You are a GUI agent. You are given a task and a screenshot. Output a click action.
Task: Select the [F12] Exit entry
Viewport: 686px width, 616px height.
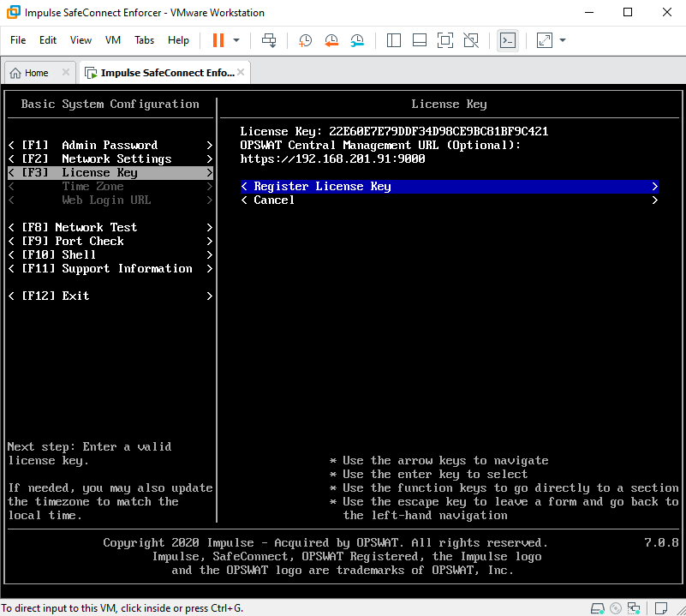(110, 296)
